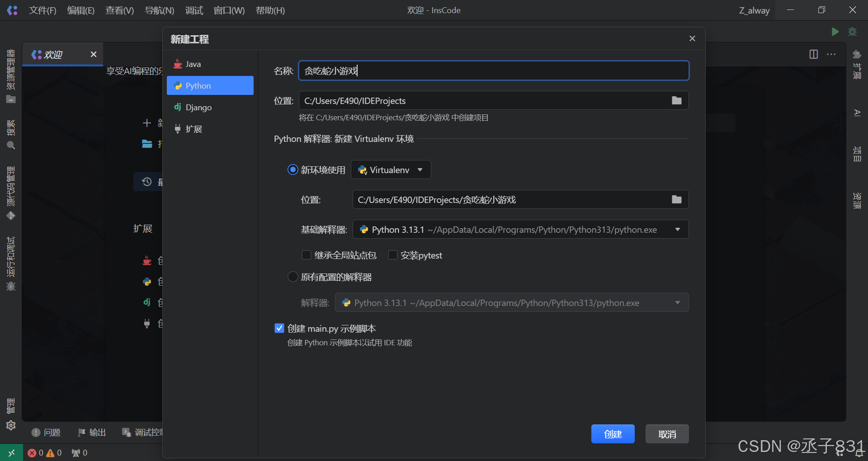This screenshot has width=868, height=461.
Task: Click the debug bug icon near Run
Action: point(852,32)
